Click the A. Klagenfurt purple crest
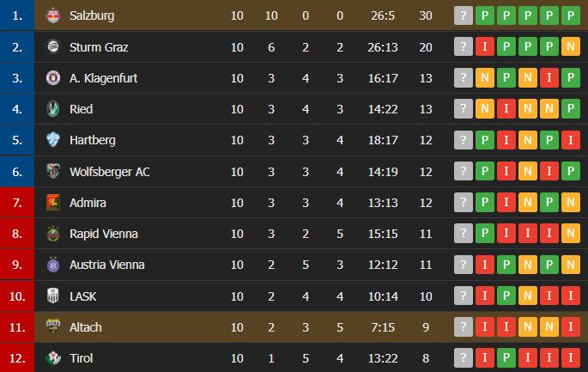588x372 pixels. 53,78
